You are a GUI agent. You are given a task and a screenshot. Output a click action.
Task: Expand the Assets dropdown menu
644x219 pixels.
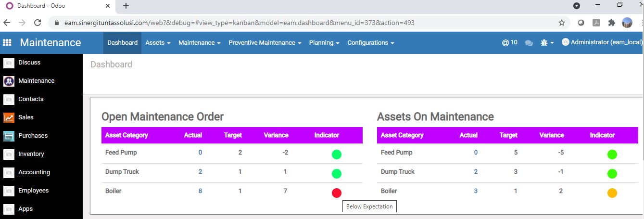point(158,43)
